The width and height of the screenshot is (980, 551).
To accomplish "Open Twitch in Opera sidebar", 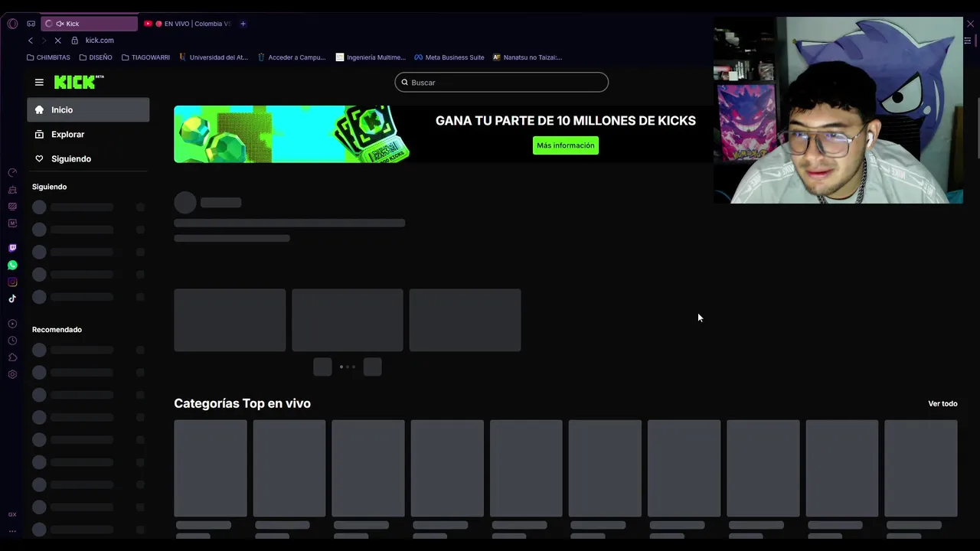I will point(12,248).
